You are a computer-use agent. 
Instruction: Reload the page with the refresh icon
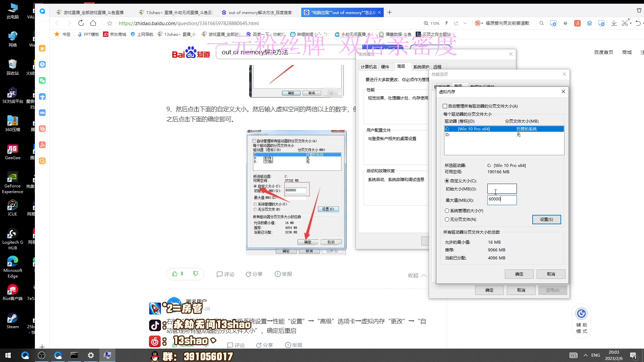(81, 23)
